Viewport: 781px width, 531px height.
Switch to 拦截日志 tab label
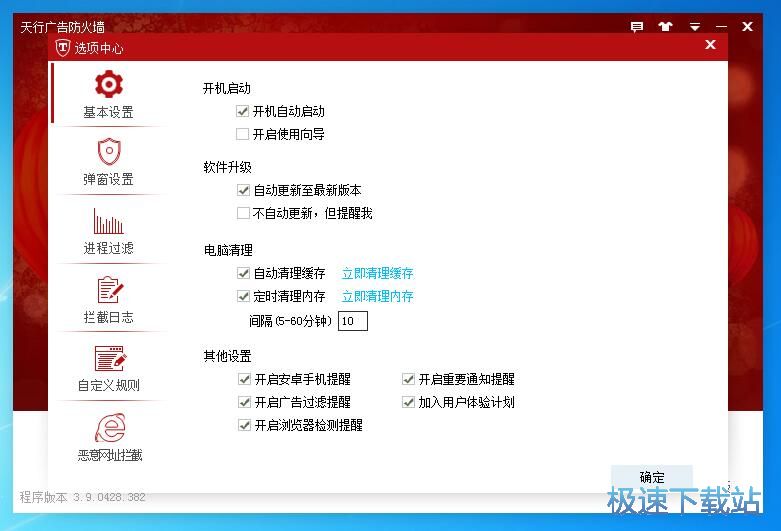pyautogui.click(x=109, y=317)
